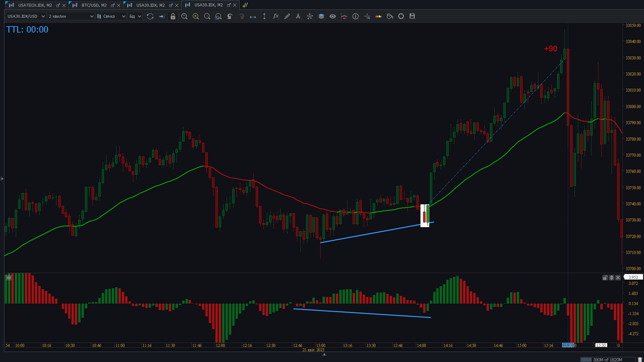Undock the BTC/USD, M2 chart tab

click(x=112, y=5)
